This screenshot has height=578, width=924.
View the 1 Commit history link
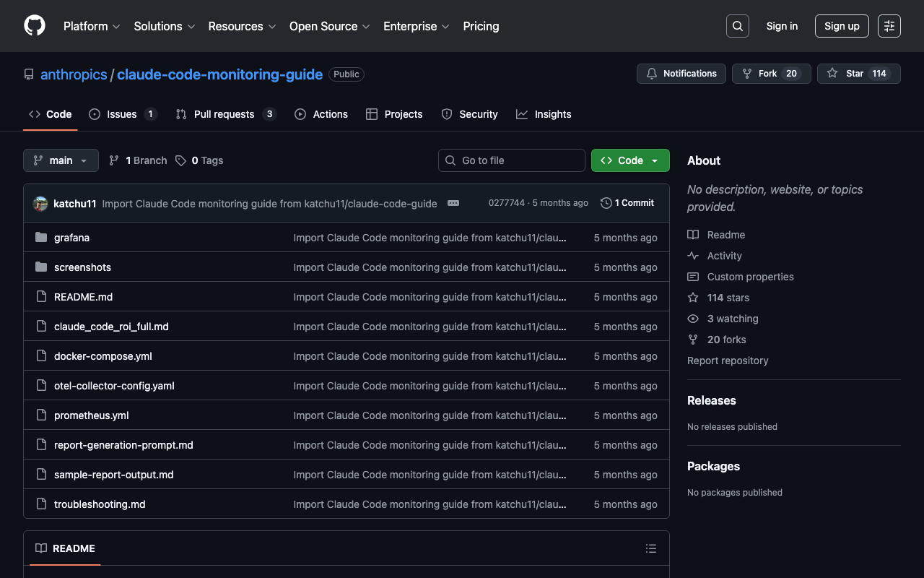[x=627, y=203]
